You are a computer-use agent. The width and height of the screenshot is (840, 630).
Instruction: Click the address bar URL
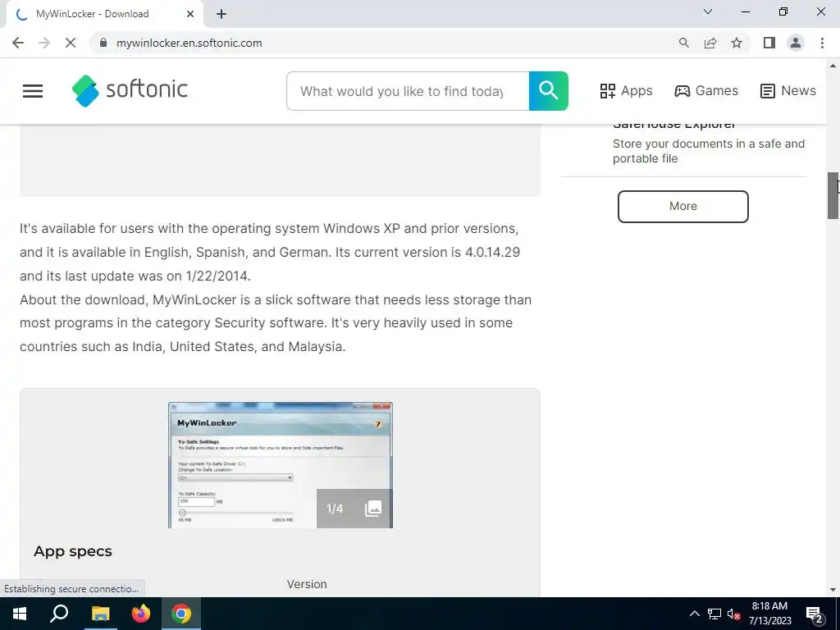point(189,43)
